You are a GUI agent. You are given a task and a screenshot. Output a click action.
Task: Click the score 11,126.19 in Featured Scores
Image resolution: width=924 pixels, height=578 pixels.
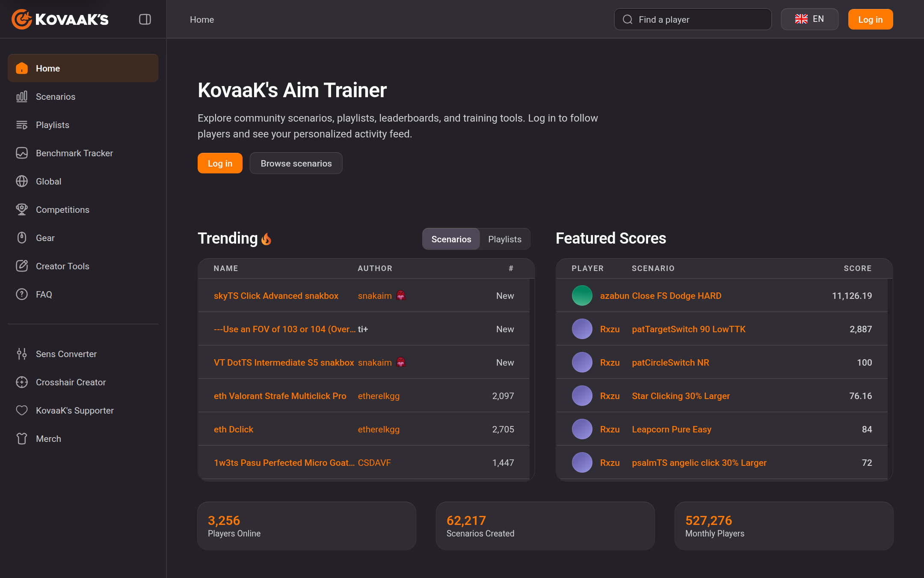tap(852, 295)
